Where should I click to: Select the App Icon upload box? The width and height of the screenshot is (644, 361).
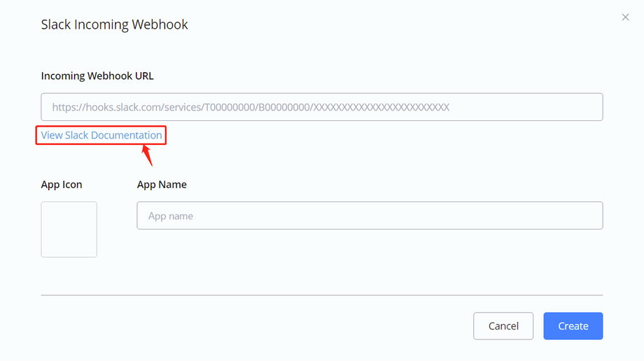point(69,229)
